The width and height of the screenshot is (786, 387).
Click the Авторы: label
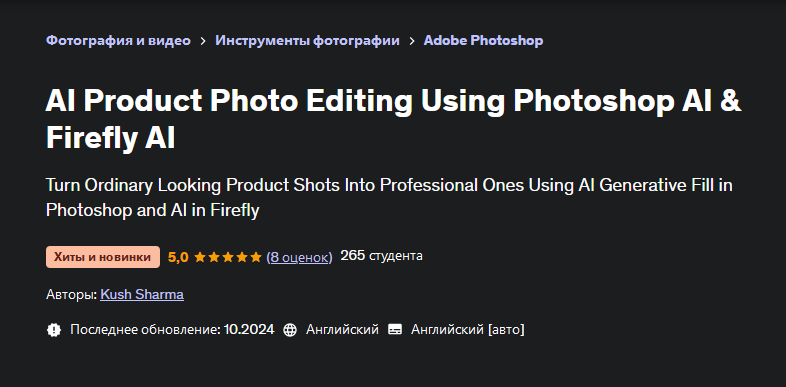[72, 294]
